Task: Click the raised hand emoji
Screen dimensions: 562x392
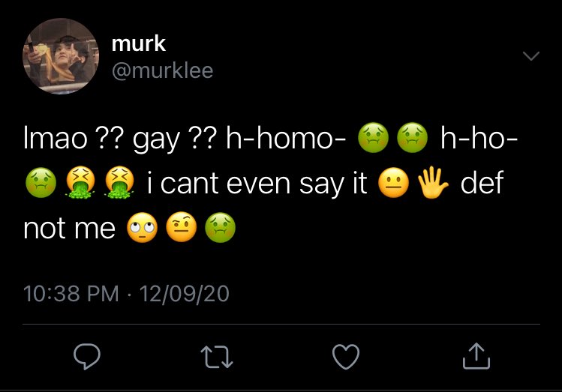Action: [x=433, y=183]
